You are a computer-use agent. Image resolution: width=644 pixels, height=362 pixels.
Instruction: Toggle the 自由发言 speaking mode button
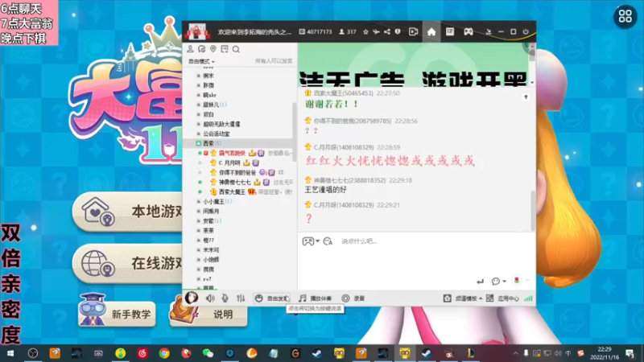272,298
